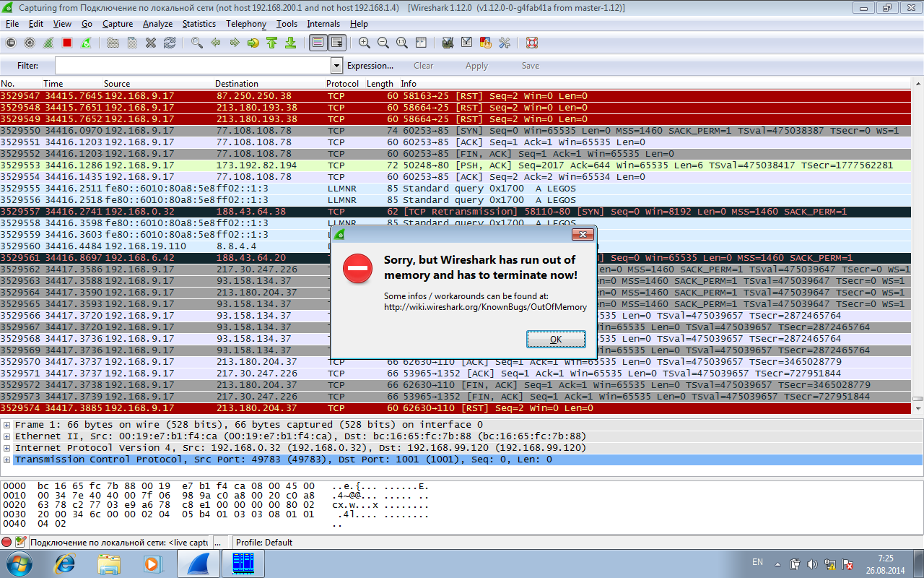This screenshot has height=578, width=924.
Task: Restart the running live capture
Action: tap(86, 43)
